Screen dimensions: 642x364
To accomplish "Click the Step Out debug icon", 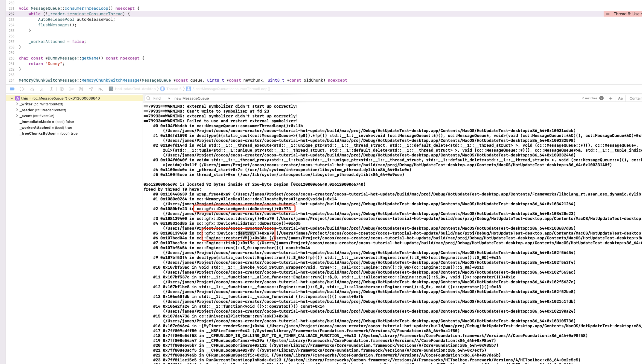I will [x=52, y=89].
